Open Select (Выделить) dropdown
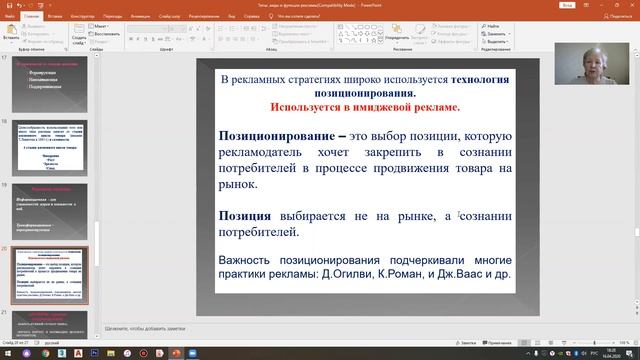Viewport: 640px width, 360px height. click(x=495, y=42)
